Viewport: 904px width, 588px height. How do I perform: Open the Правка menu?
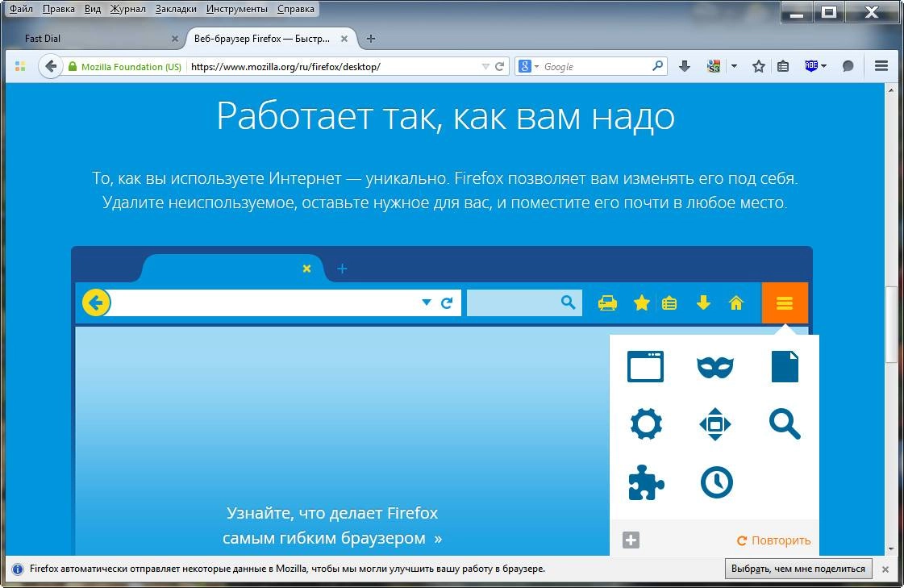pos(58,9)
